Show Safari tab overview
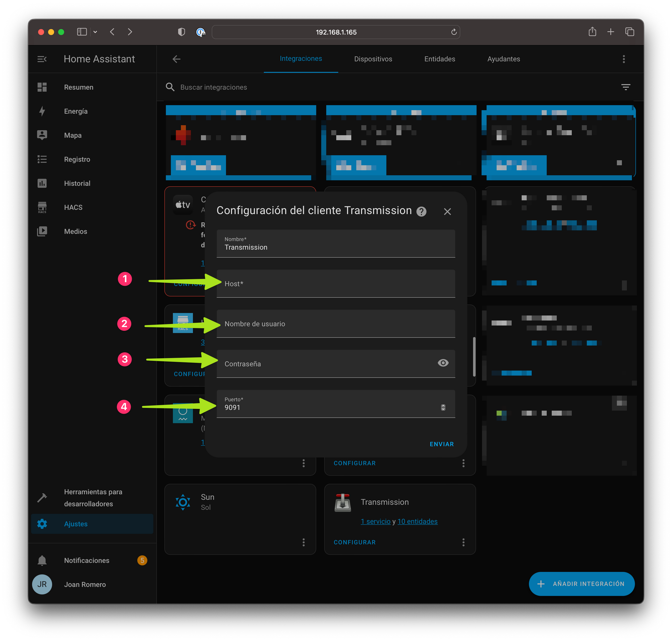This screenshot has width=672, height=641. pos(630,32)
